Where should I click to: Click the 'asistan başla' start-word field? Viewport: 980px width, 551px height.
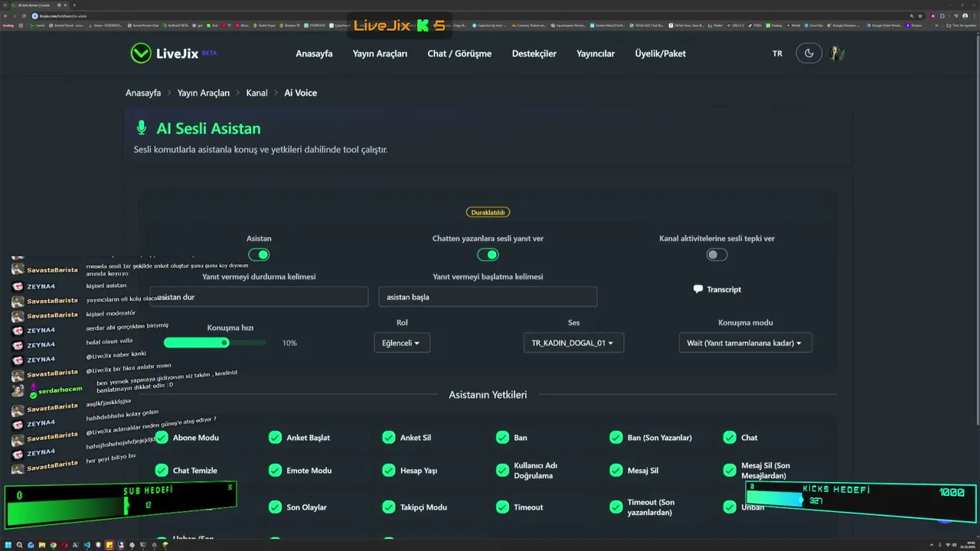[x=488, y=297]
